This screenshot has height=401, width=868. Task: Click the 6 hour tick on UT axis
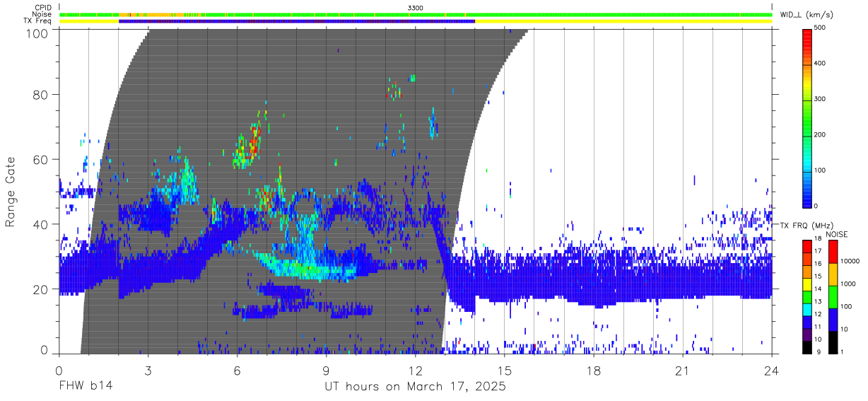tap(237, 370)
